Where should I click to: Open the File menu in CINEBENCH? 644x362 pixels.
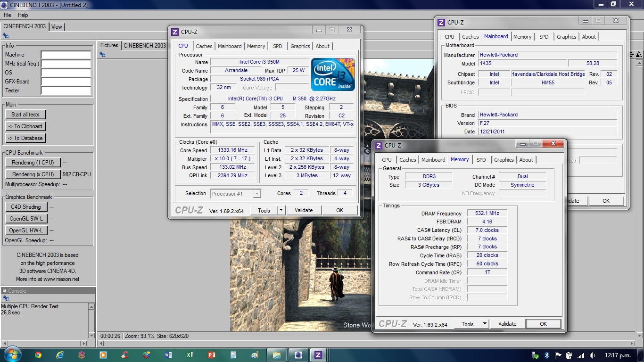(x=8, y=15)
